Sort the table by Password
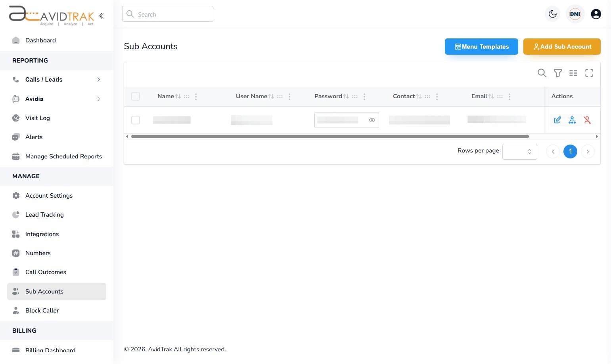Image resolution: width=611 pixels, height=364 pixels. point(346,97)
